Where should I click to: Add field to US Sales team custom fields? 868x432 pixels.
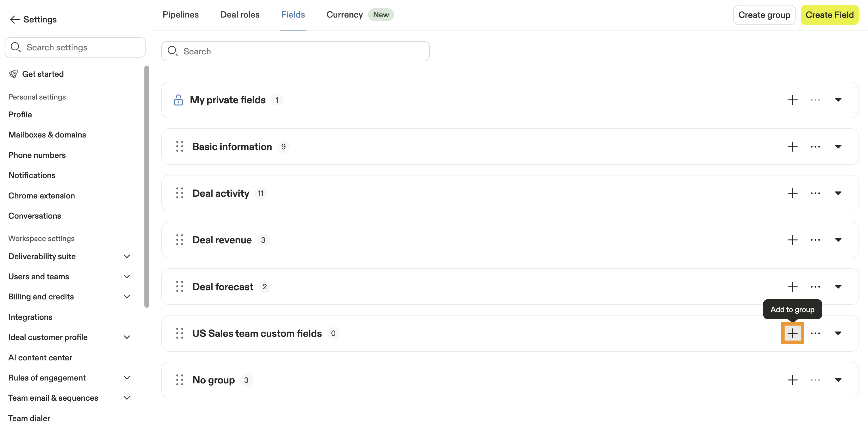(792, 333)
